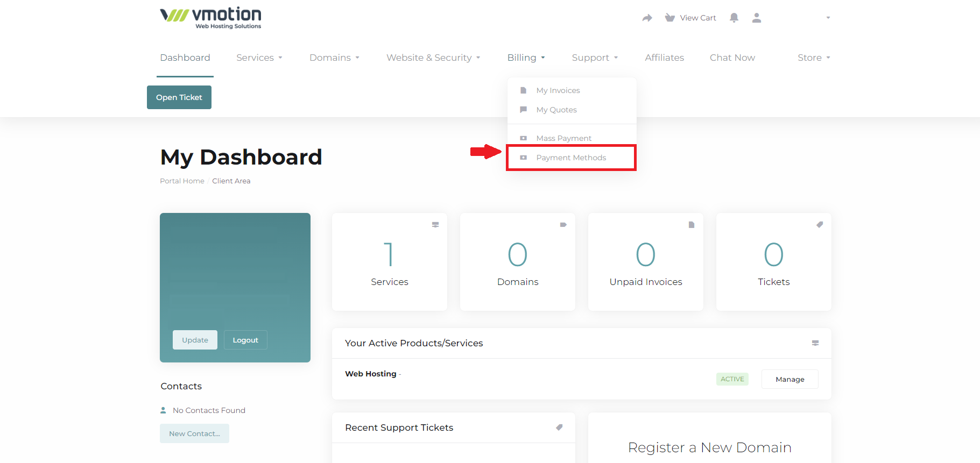This screenshot has width=980, height=463.
Task: Click the My Quotes icon
Action: tap(523, 110)
